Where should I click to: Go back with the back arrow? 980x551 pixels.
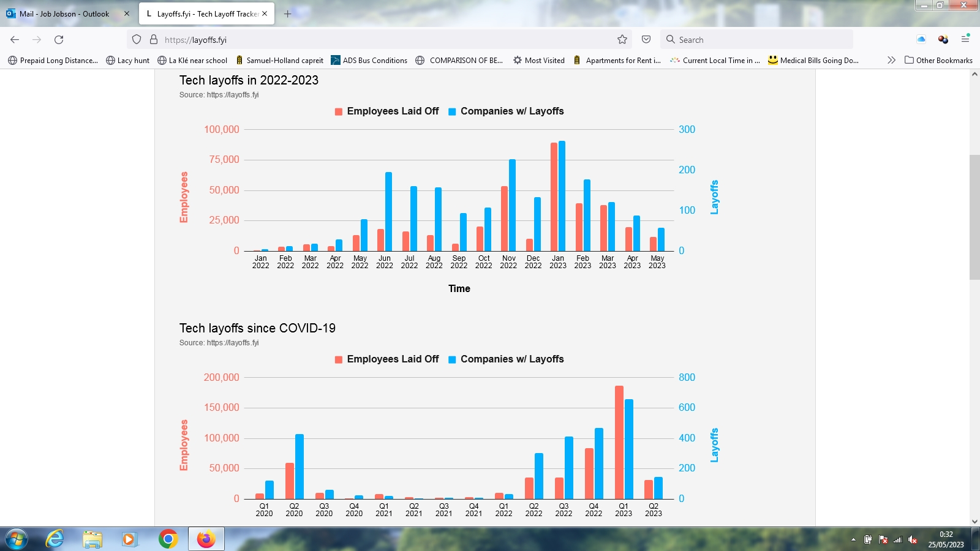tap(15, 40)
